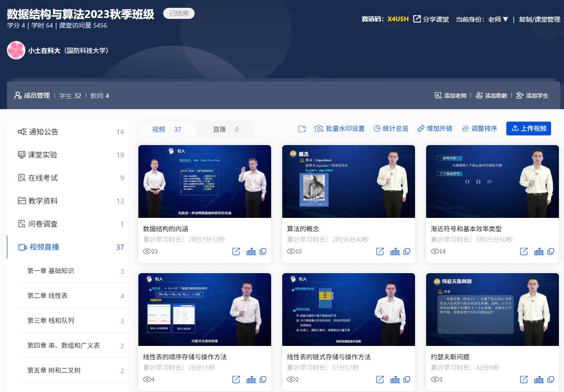Click 添加学生 to add students
The image size is (564, 392).
coord(532,95)
